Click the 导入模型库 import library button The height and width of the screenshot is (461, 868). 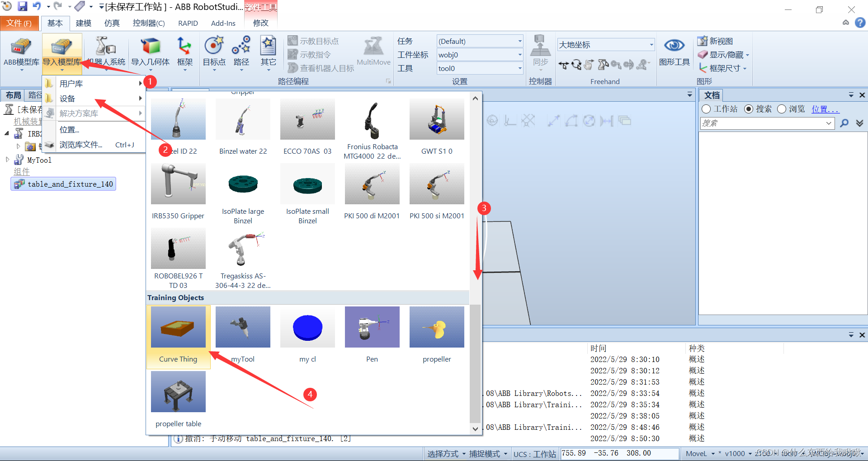(62, 53)
